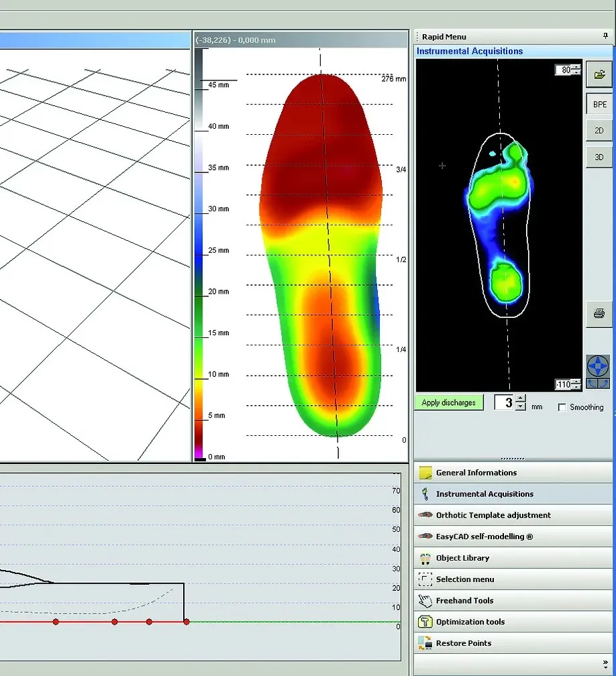
Task: Click the Apply discharges button
Action: pos(449,402)
